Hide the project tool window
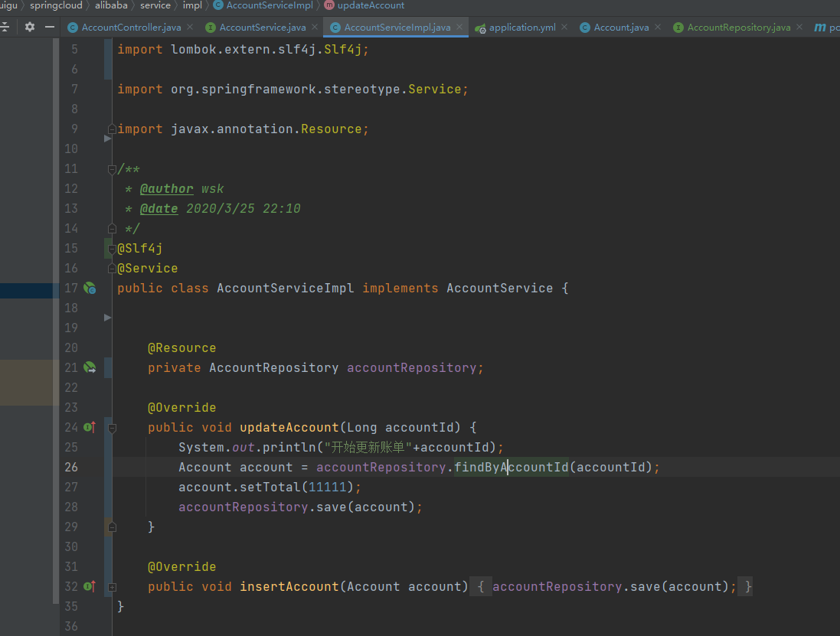This screenshot has height=636, width=840. 50,27
